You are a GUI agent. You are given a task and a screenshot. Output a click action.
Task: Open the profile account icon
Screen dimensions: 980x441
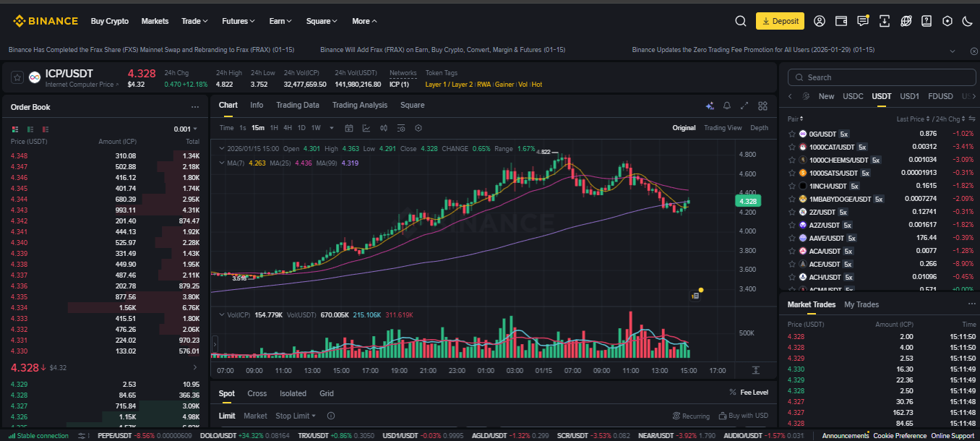click(819, 21)
